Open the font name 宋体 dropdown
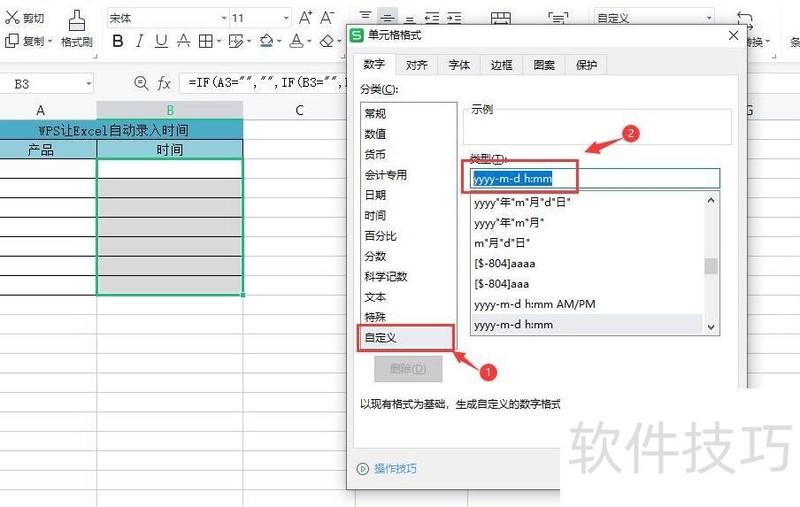The image size is (800, 507). 223,18
